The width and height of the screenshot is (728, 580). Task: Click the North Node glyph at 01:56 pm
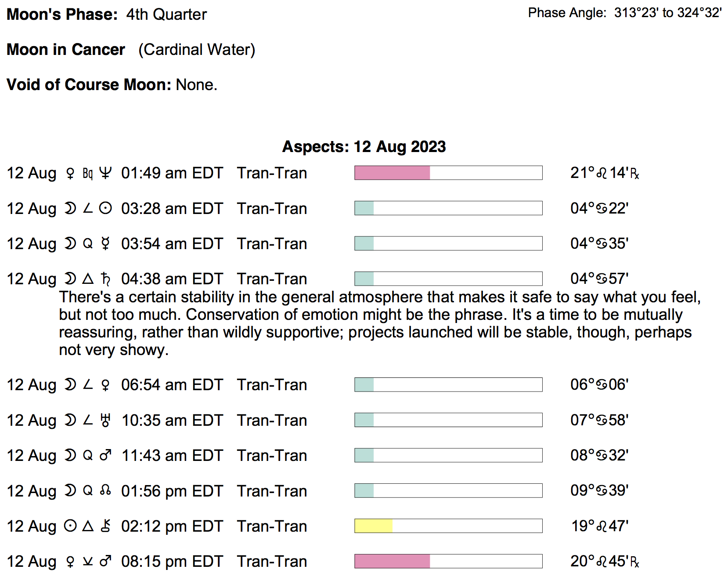[x=105, y=491]
